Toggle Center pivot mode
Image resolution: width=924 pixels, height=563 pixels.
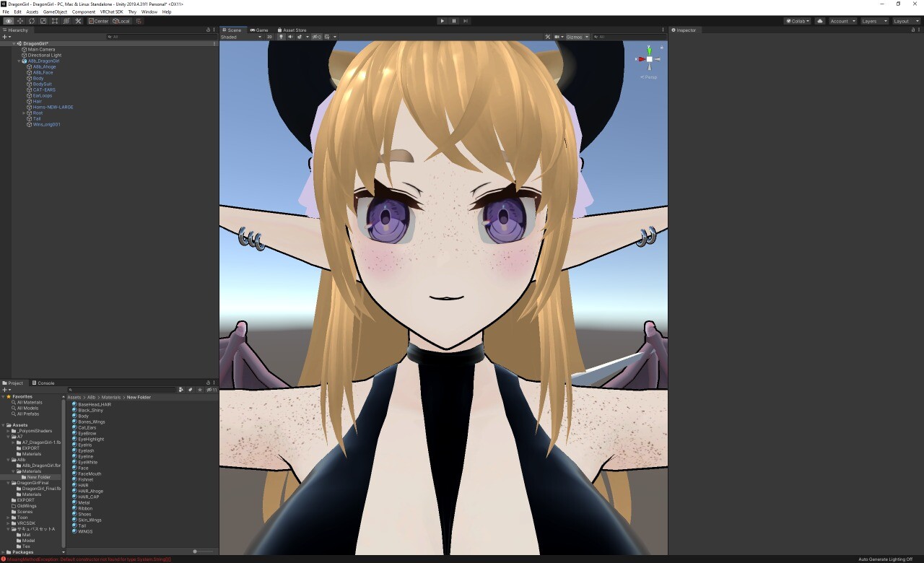[100, 21]
